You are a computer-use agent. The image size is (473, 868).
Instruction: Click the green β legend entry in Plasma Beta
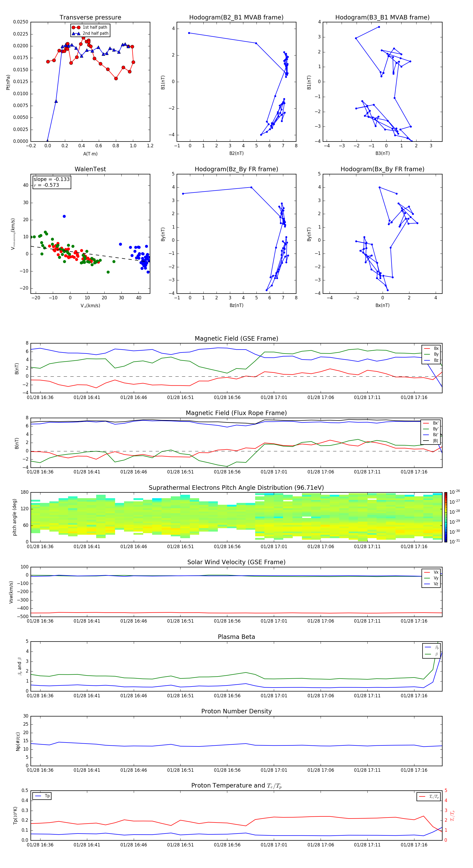click(431, 654)
